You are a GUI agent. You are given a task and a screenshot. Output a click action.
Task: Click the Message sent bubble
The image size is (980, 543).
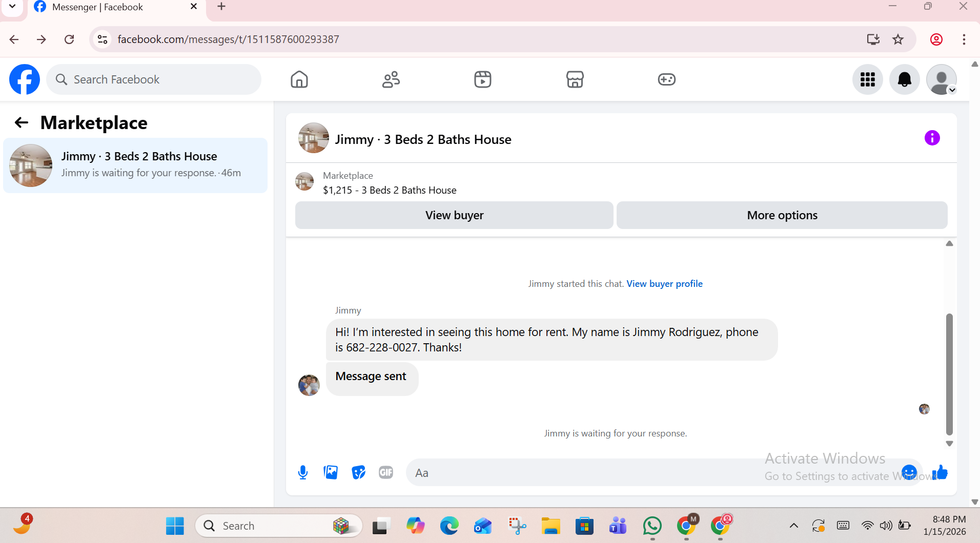(x=372, y=379)
